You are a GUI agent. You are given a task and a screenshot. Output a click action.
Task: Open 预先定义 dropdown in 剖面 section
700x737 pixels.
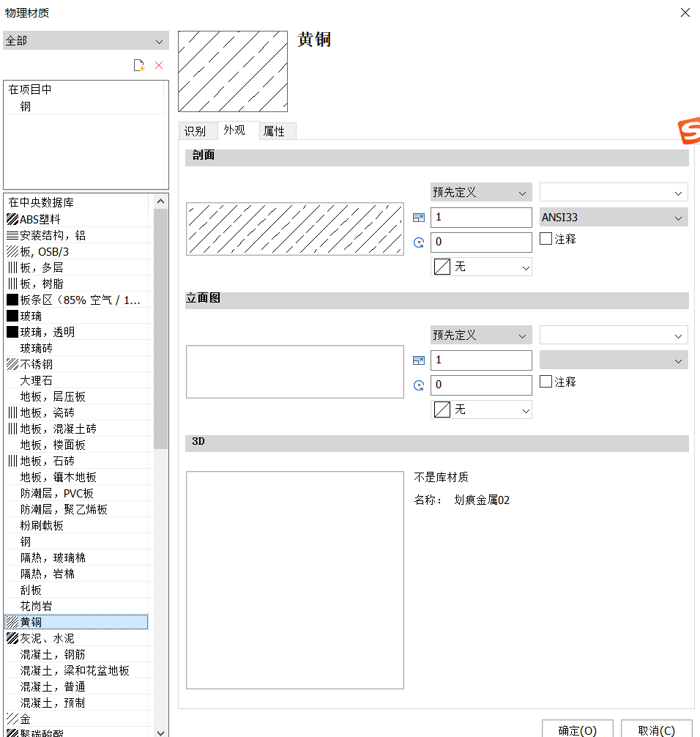tap(480, 193)
